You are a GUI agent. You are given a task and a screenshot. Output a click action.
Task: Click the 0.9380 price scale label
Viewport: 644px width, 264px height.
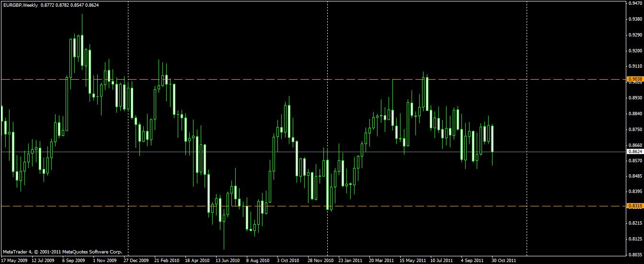(x=635, y=19)
